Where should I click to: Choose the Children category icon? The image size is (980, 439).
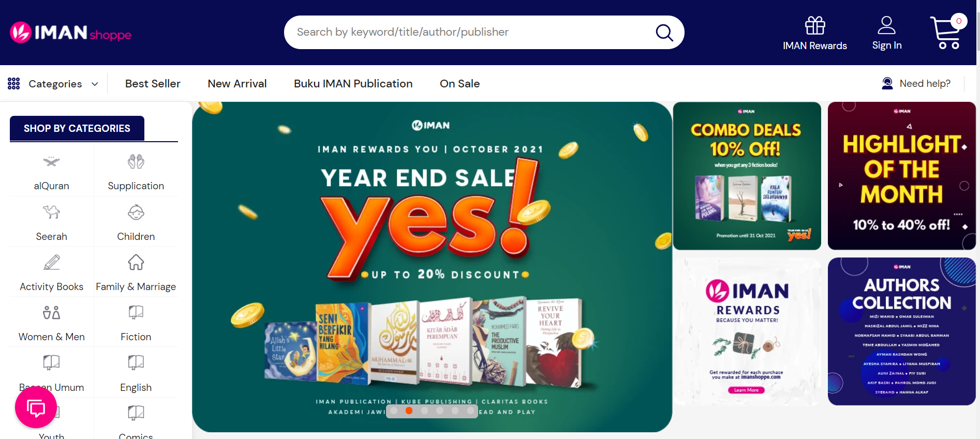(x=136, y=212)
